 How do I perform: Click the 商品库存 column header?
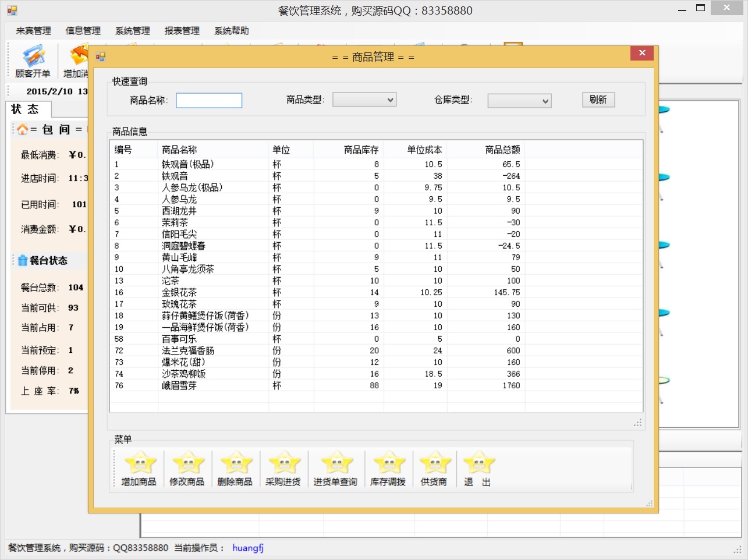pos(361,150)
